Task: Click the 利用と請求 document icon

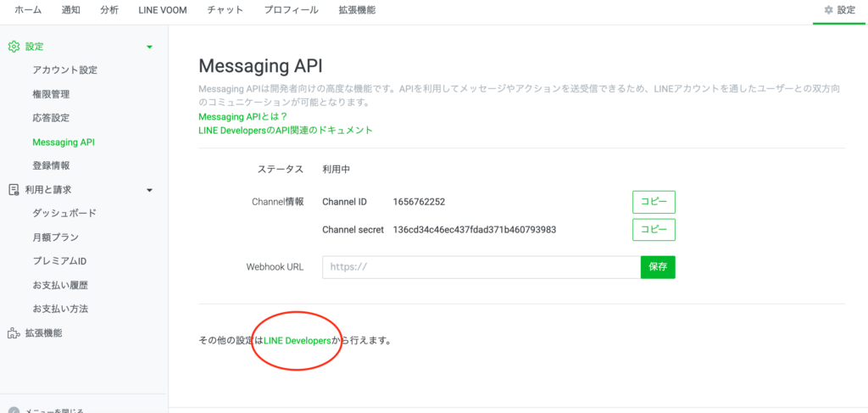Action: click(x=14, y=190)
